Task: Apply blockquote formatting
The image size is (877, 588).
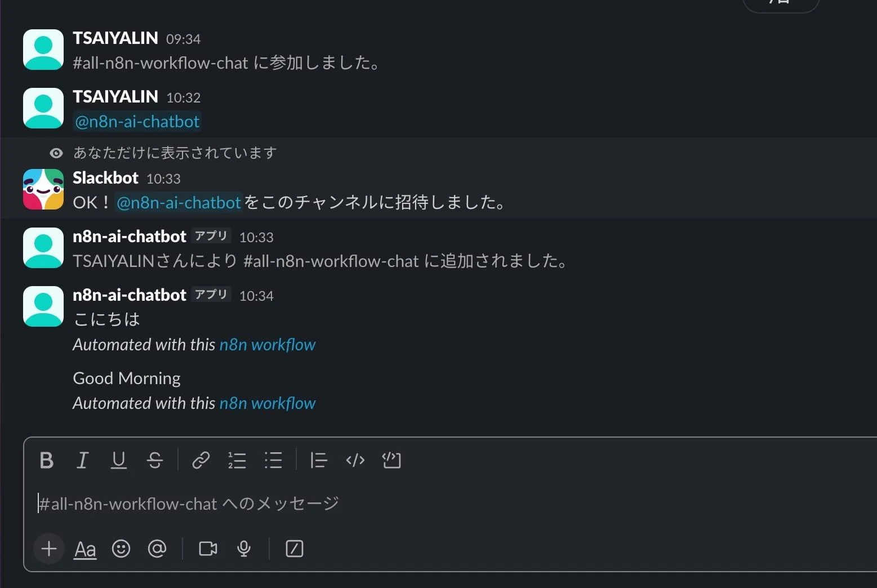Action: (x=319, y=461)
